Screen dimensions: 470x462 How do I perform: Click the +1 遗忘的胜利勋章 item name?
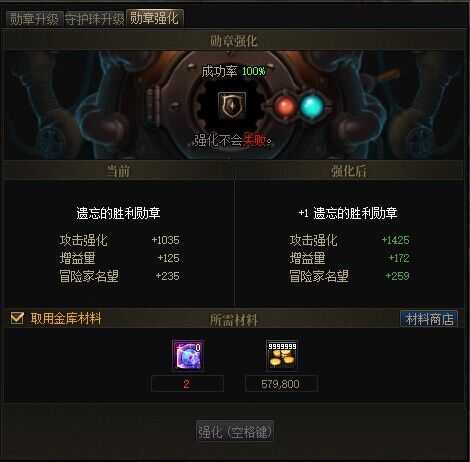[348, 213]
